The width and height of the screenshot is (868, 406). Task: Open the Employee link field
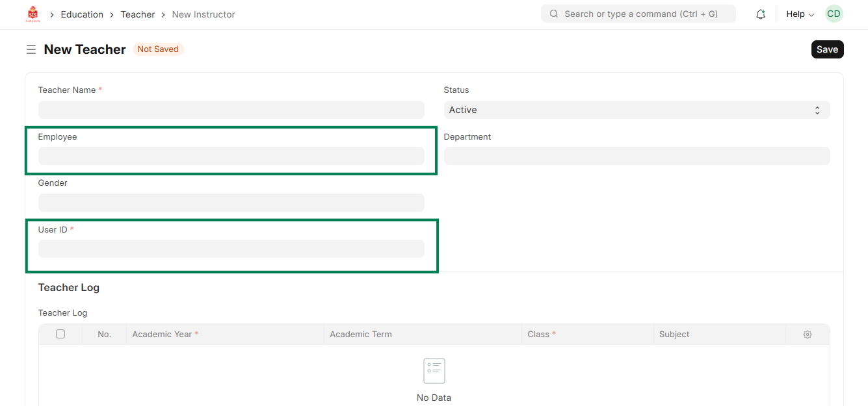231,156
